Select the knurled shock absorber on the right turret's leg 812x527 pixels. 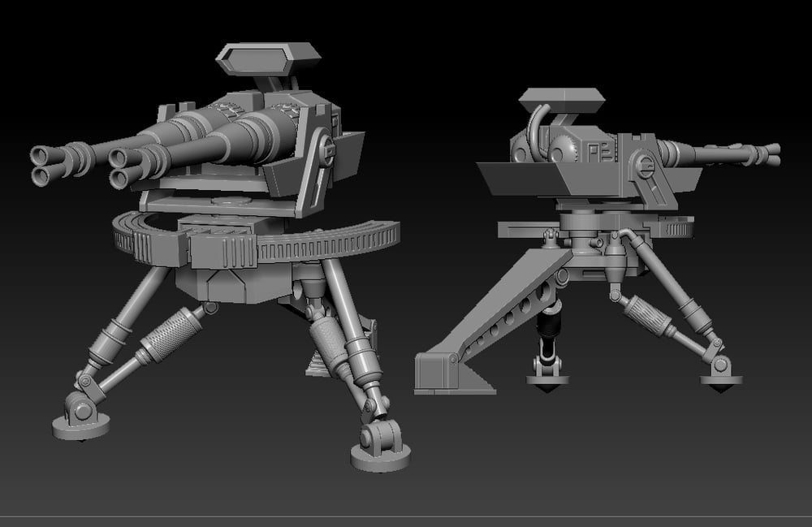point(647,315)
